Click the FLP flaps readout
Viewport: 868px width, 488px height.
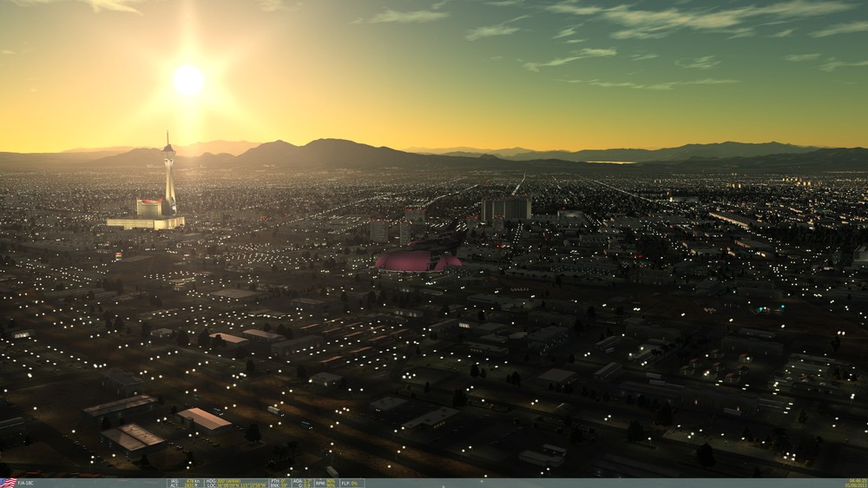pyautogui.click(x=351, y=483)
